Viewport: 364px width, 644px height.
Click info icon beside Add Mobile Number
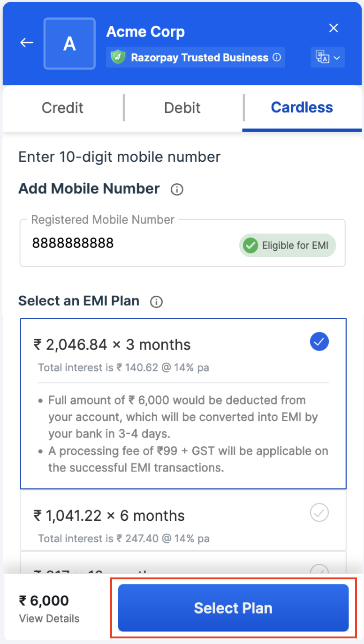click(x=177, y=190)
